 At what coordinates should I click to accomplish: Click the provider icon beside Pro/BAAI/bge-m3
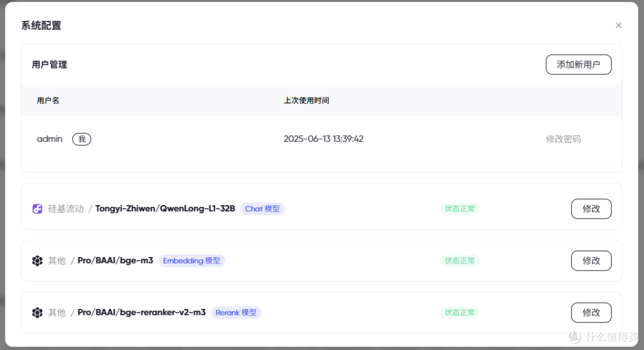tap(38, 261)
